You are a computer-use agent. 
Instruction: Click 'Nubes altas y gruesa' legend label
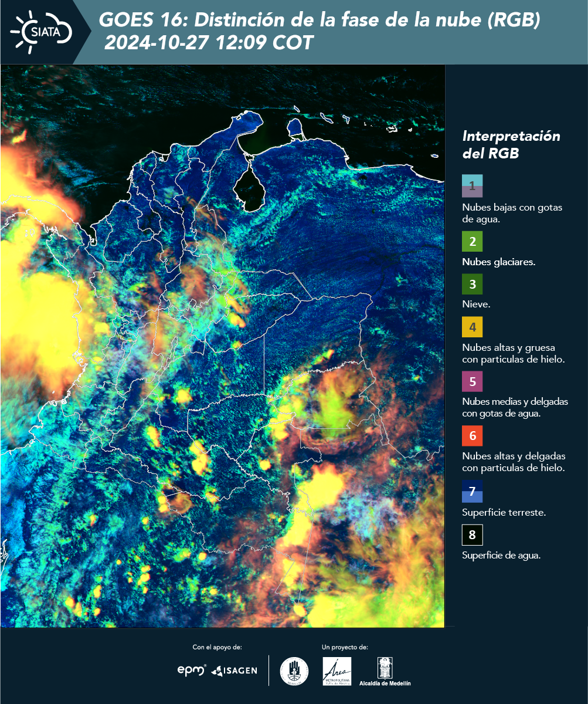click(x=513, y=353)
